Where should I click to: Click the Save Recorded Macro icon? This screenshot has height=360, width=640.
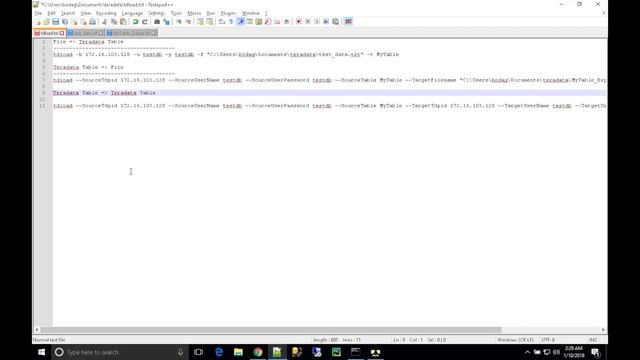coord(336,22)
